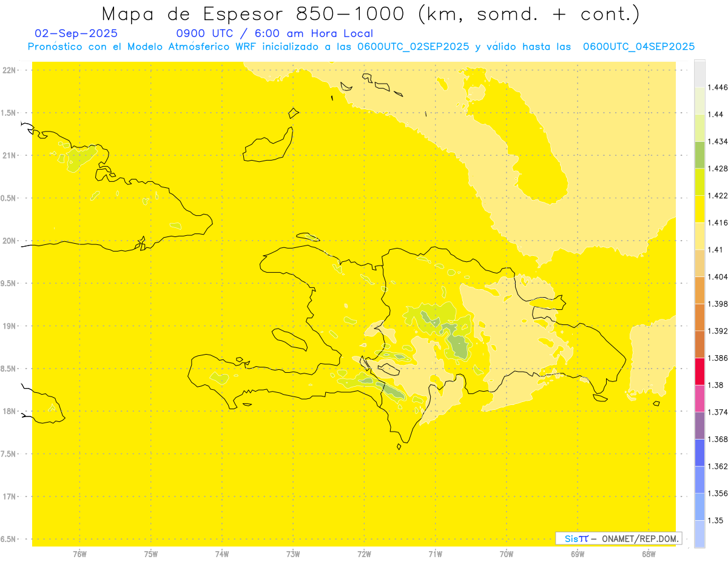The image size is (728, 562).
Task: Click the 'SisTT – ONAMET/REP.DOM.' label box
Action: point(618,538)
